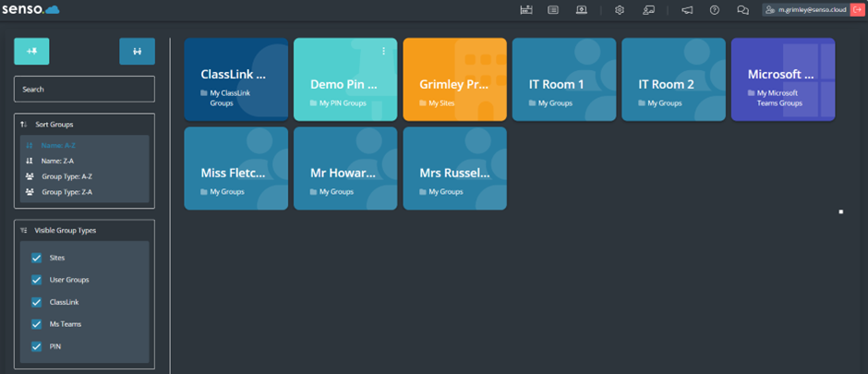868x374 pixels.
Task: Click the list view icon in header
Action: click(x=552, y=10)
